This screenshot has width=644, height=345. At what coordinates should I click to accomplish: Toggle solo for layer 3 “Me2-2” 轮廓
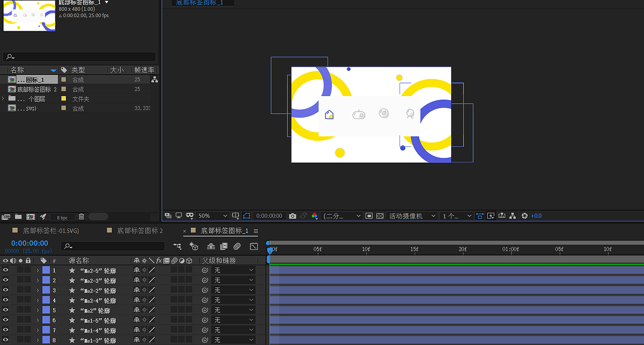tap(21, 290)
